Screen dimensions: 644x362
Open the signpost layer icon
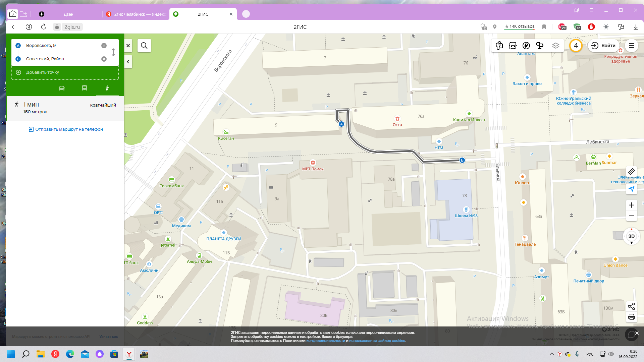click(540, 46)
